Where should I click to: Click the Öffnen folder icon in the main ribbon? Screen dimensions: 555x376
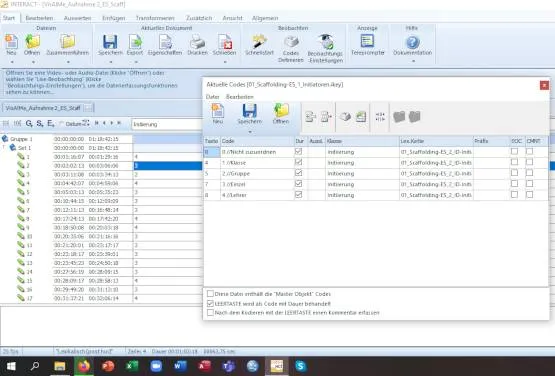pos(32,42)
